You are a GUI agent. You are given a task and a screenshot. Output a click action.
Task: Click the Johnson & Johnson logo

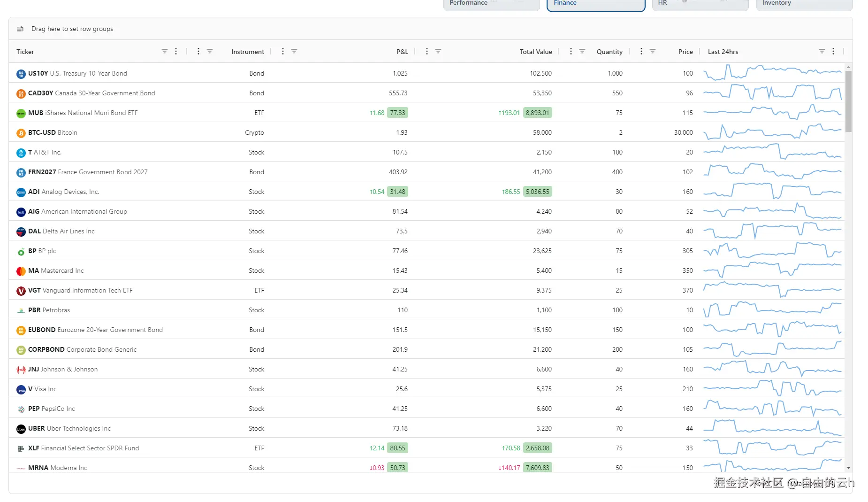click(x=21, y=370)
